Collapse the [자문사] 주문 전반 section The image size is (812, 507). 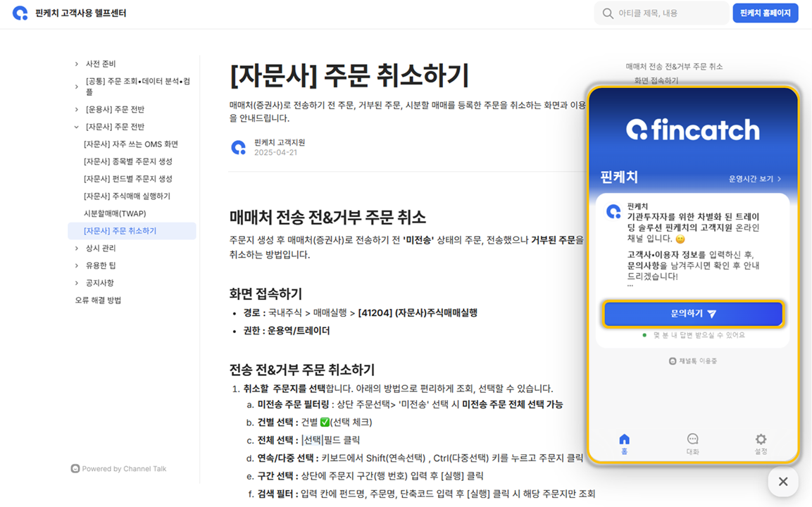[x=77, y=127]
